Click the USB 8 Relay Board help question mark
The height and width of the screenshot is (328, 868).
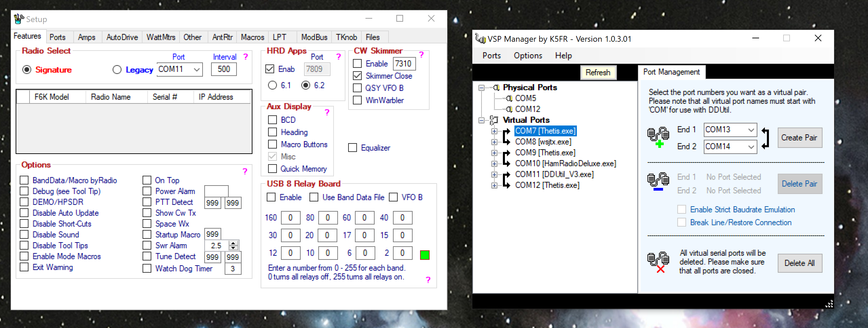click(428, 280)
